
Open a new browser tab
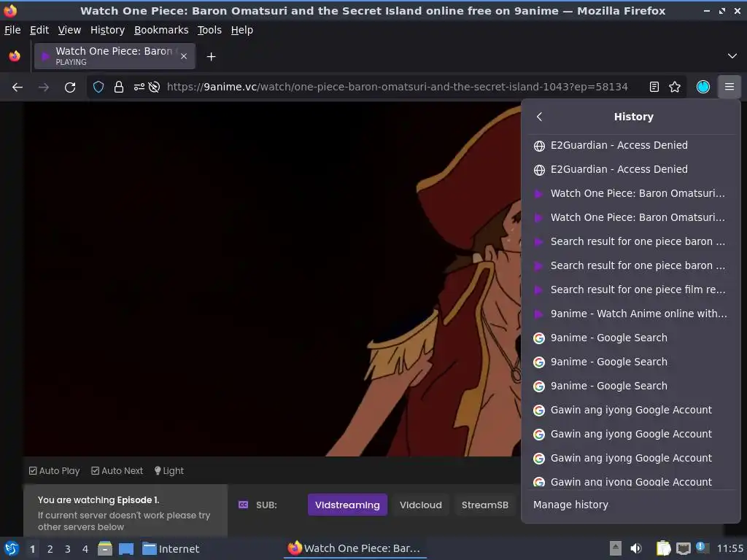click(211, 57)
